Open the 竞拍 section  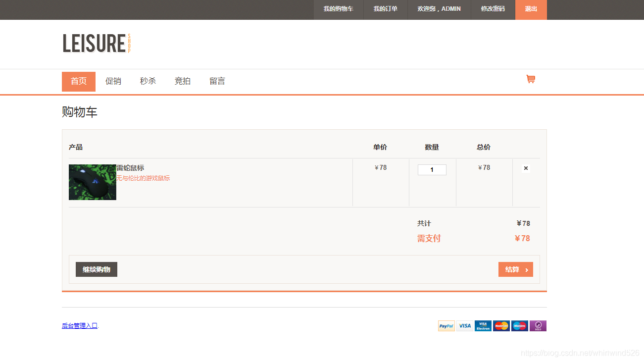point(183,81)
